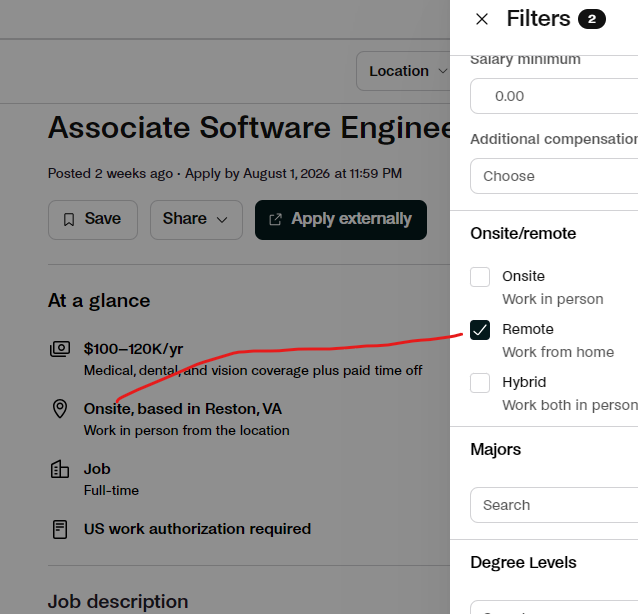Image resolution: width=638 pixels, height=614 pixels.
Task: Click the Filters count badge showing 2
Action: [592, 19]
